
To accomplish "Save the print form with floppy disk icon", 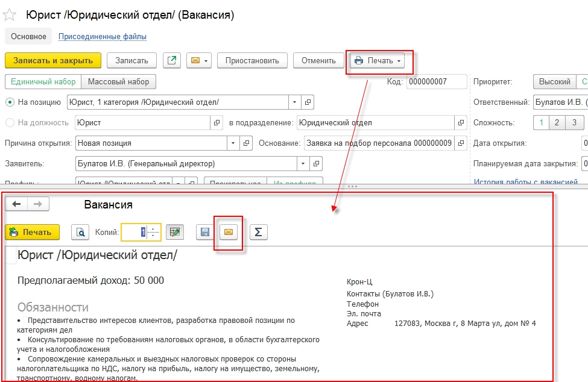I will 205,232.
